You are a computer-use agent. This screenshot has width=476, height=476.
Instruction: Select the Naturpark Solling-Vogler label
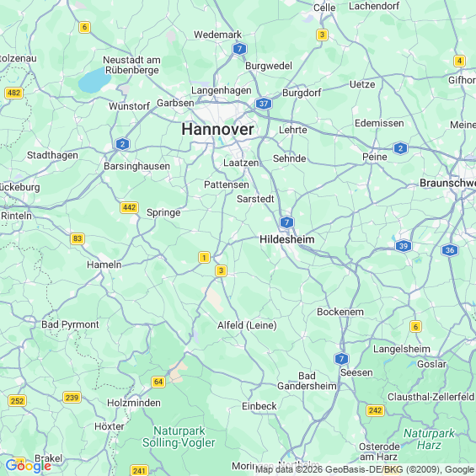point(179,436)
